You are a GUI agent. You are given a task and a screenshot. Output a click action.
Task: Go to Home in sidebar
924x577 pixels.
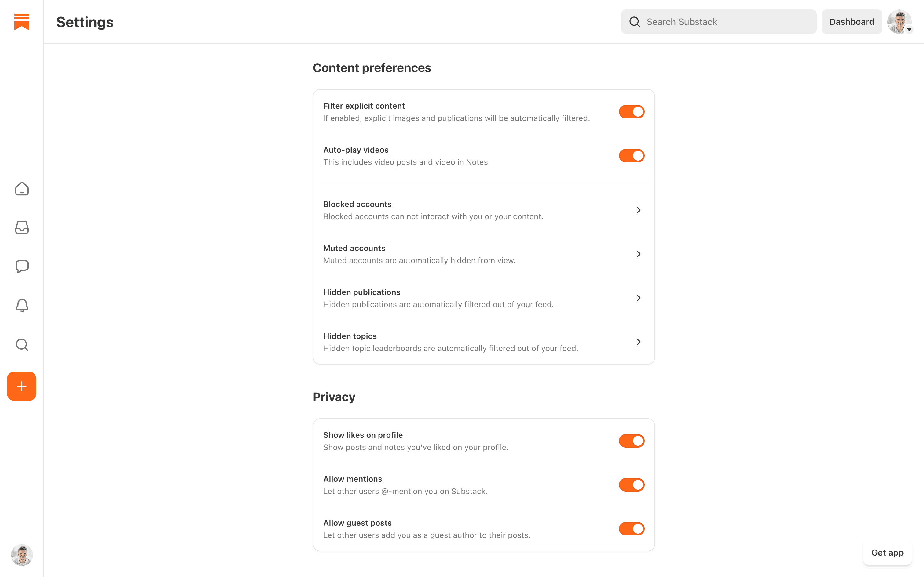point(22,189)
